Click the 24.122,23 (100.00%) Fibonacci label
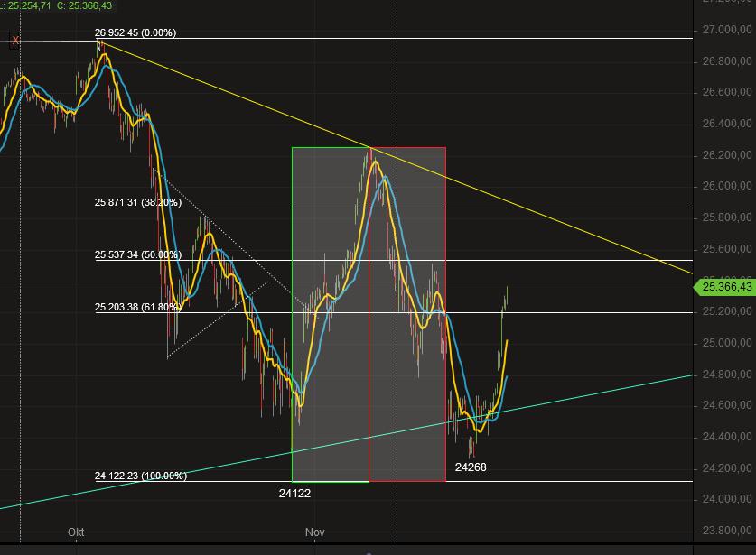Screen dimensions: 756x555 [x=140, y=474]
